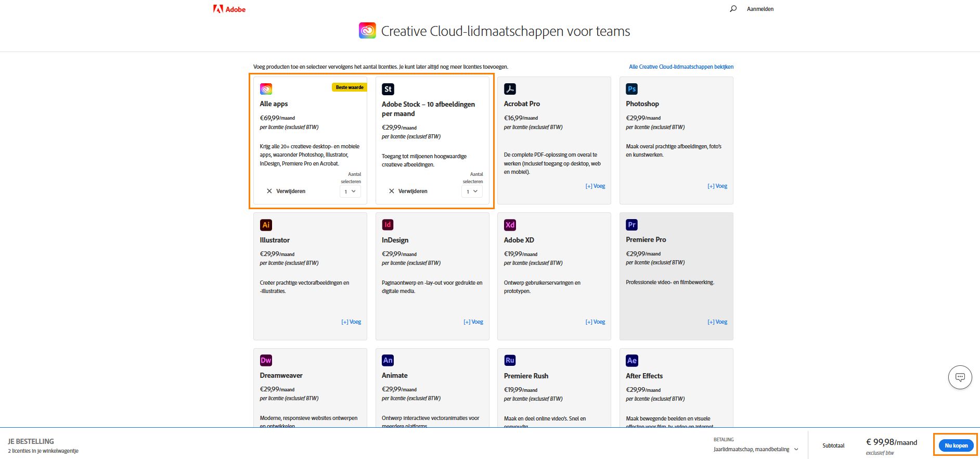Click the Nu kopen button

[x=956, y=445]
